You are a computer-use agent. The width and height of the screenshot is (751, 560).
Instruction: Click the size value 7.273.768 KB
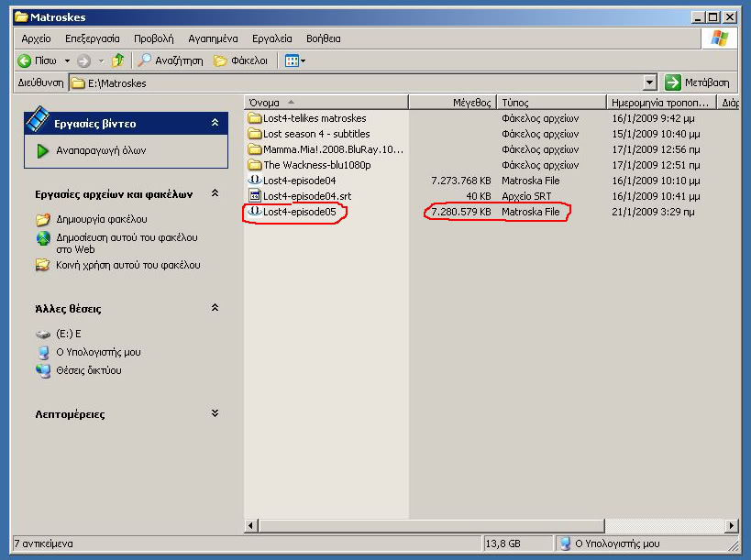pyautogui.click(x=460, y=181)
